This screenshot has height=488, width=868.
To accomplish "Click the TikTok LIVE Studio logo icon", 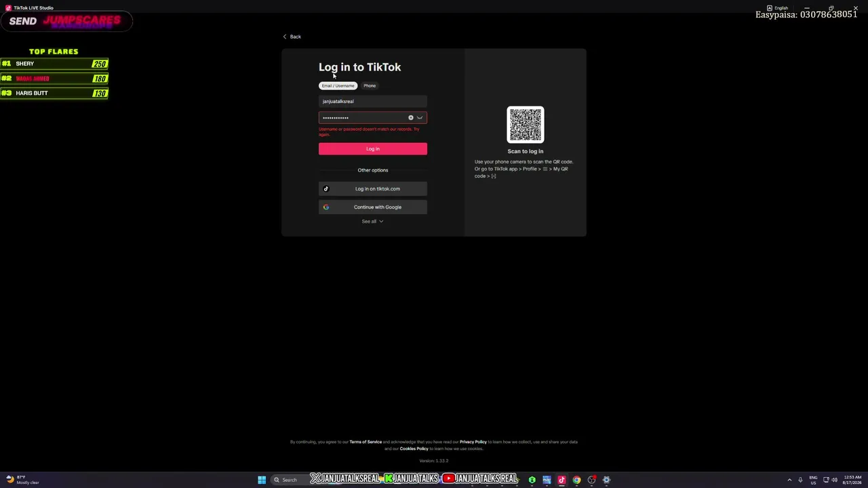I will pos(8,8).
